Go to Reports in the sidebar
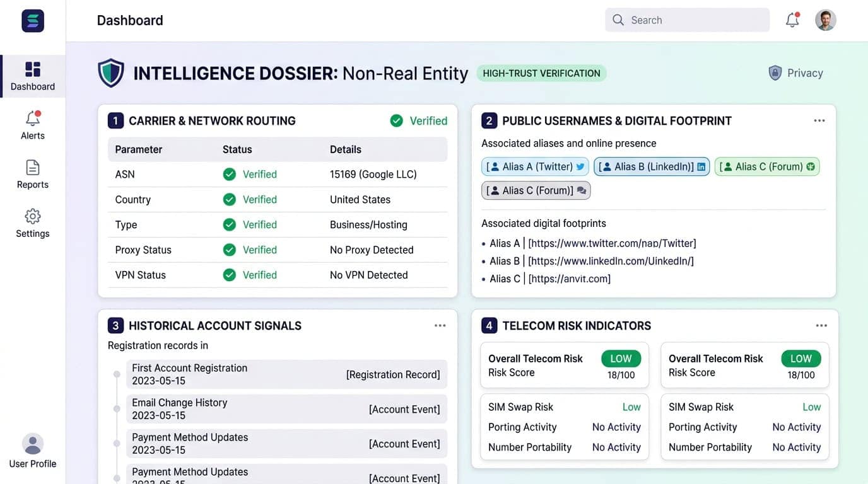Screen dimensions: 868x484 (33, 174)
